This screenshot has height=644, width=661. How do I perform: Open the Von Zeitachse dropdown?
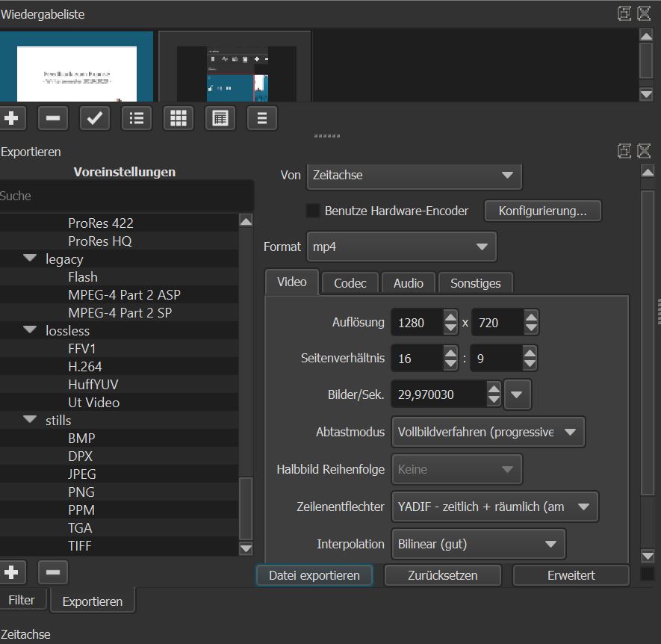(x=413, y=176)
